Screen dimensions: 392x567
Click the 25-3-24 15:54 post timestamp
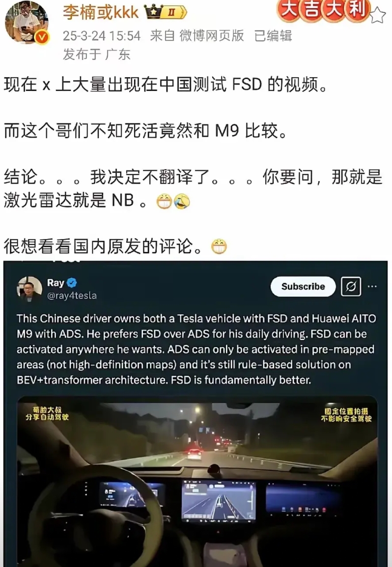(102, 36)
